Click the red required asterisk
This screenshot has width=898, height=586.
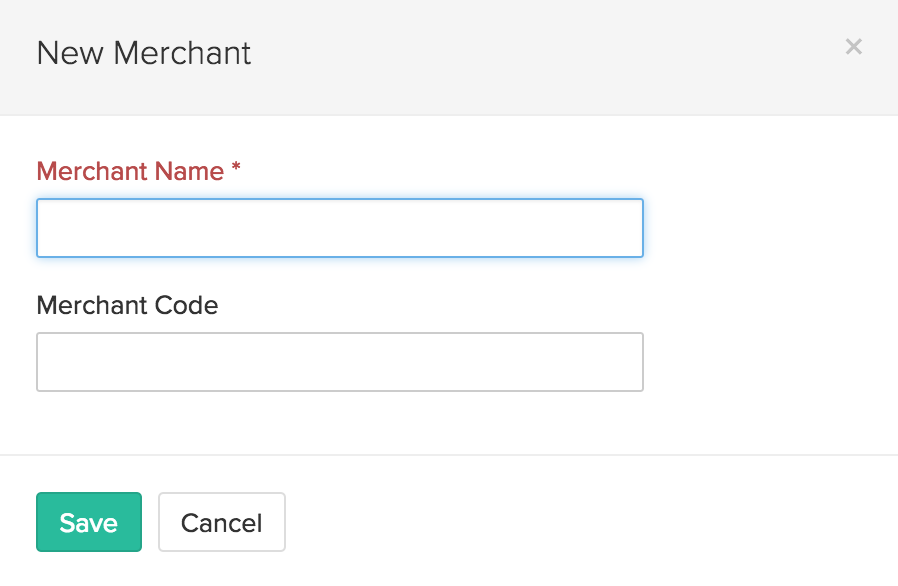[x=236, y=171]
